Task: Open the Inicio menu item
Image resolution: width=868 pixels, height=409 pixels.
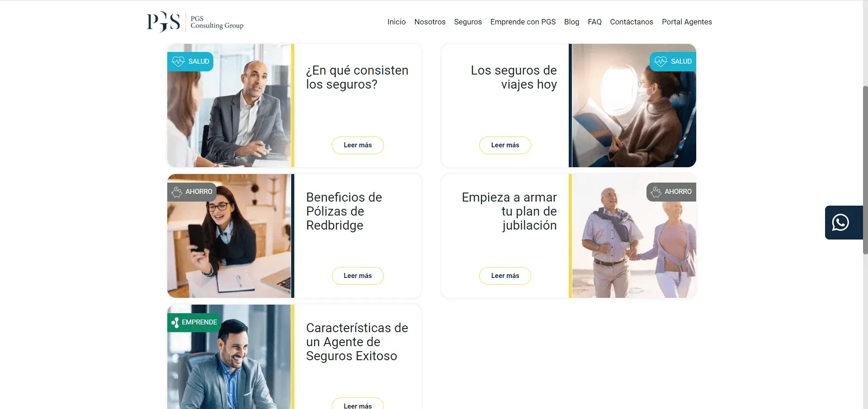Action: click(x=396, y=22)
